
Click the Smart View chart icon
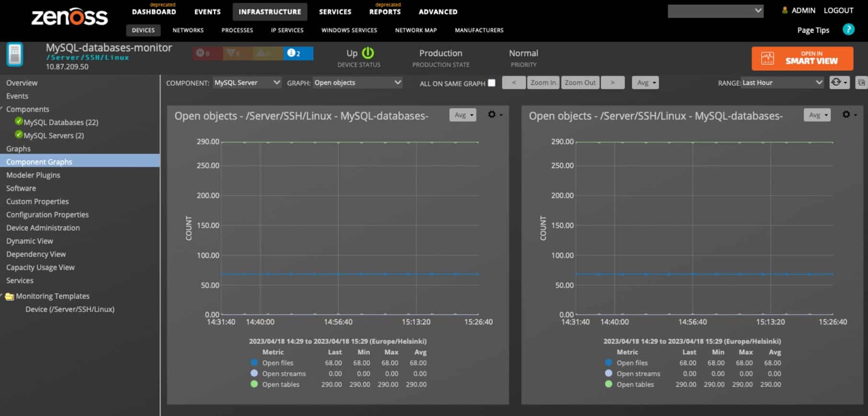[x=767, y=58]
